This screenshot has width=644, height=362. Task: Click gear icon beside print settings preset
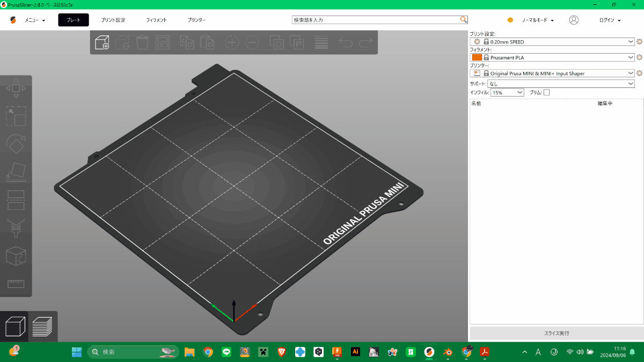pos(639,41)
